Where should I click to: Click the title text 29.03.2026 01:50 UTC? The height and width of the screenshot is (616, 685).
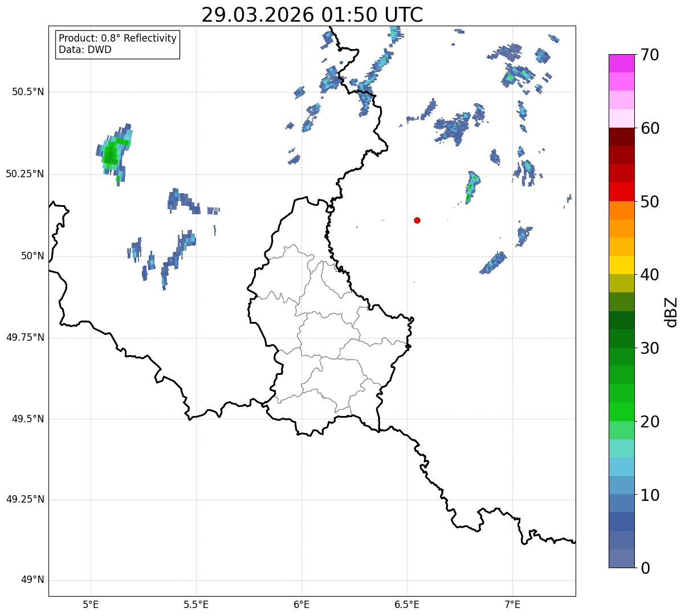(312, 15)
